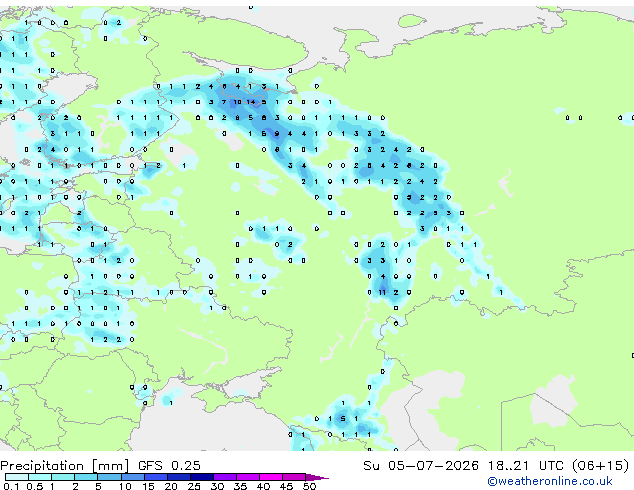Click the 10–15 legend color swatch
634x490 pixels.
tap(133, 477)
